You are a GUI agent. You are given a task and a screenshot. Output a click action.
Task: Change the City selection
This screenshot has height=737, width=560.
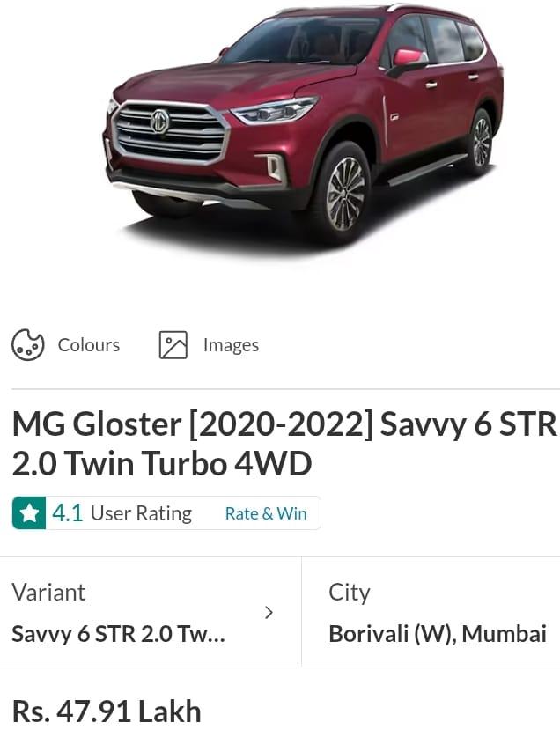tap(431, 612)
